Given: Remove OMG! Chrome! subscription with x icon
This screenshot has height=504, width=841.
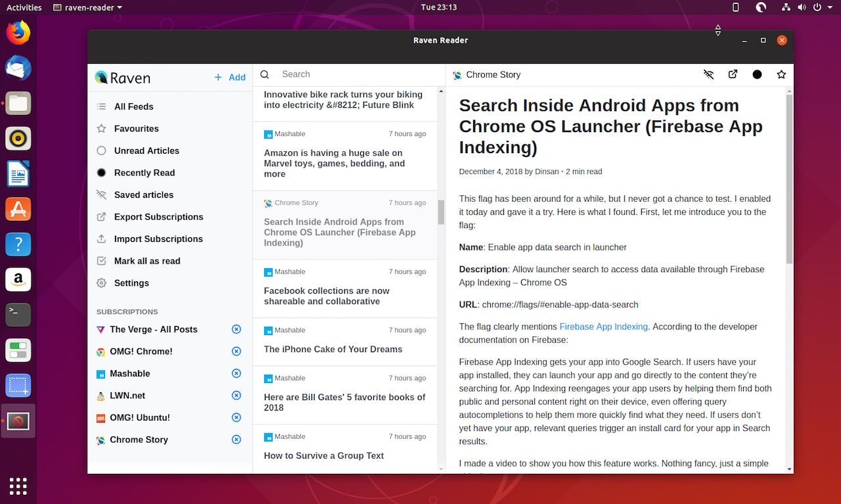Looking at the screenshot, I should (x=237, y=352).
